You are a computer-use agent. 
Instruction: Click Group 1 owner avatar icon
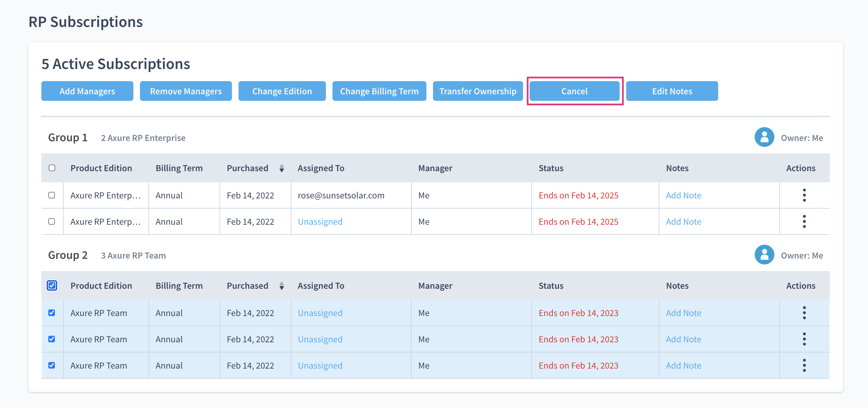click(x=764, y=137)
